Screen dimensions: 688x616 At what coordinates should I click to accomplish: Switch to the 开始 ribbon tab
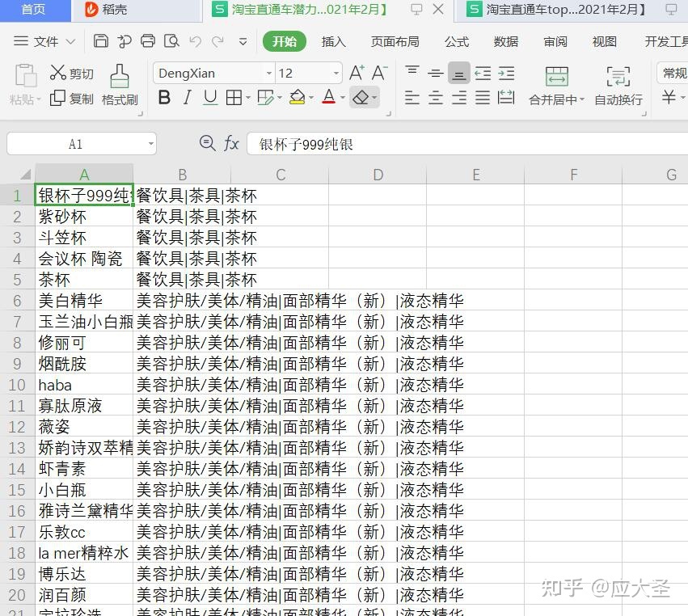(x=285, y=42)
